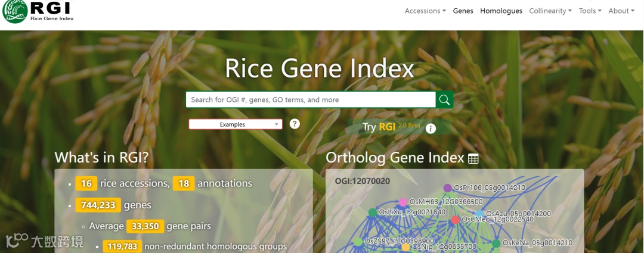Expand the Accessions dropdown menu
This screenshot has height=253, width=644.
425,11
